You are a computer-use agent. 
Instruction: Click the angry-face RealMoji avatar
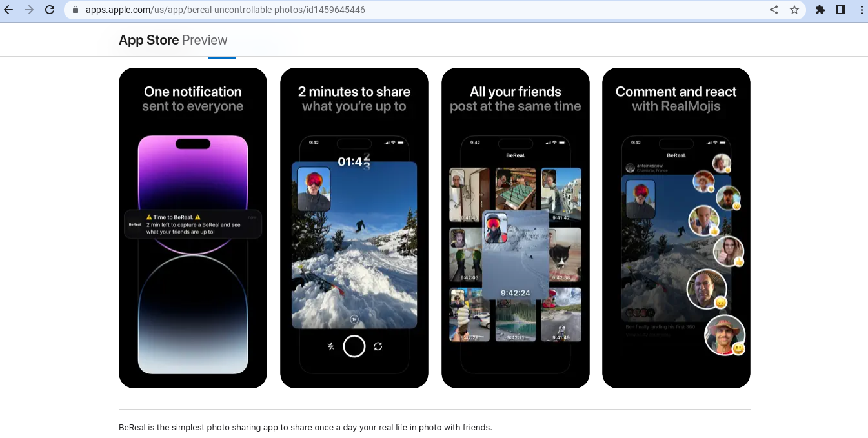click(707, 290)
